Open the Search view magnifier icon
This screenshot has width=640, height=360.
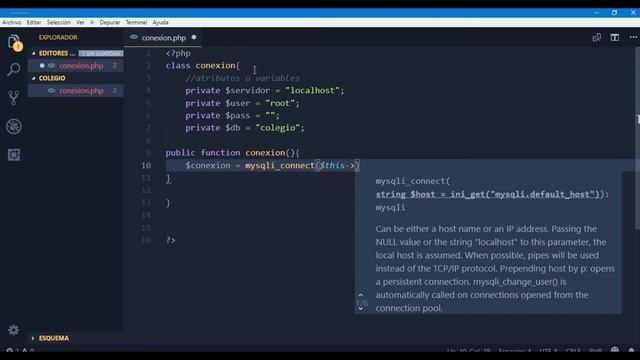13,69
